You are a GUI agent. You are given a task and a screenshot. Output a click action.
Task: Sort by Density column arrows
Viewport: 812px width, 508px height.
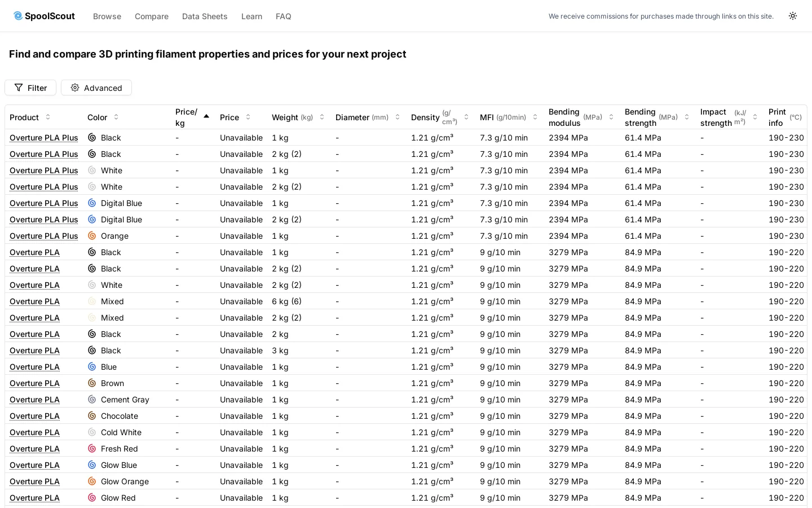point(466,117)
